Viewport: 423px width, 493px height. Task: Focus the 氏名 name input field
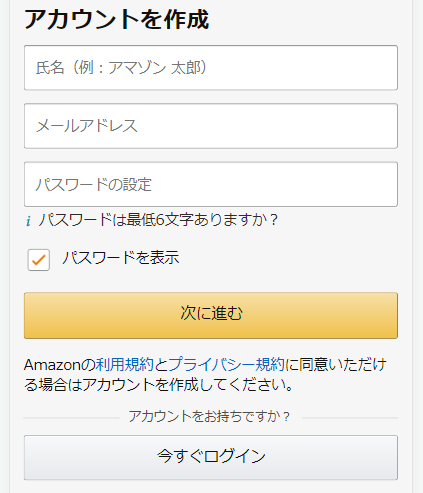211,68
